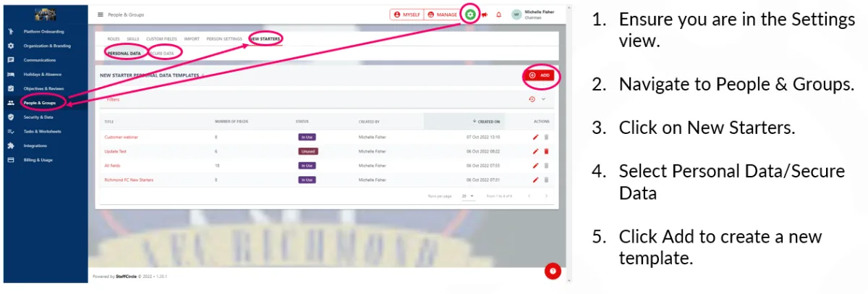Select the New Starters tab

(x=265, y=38)
